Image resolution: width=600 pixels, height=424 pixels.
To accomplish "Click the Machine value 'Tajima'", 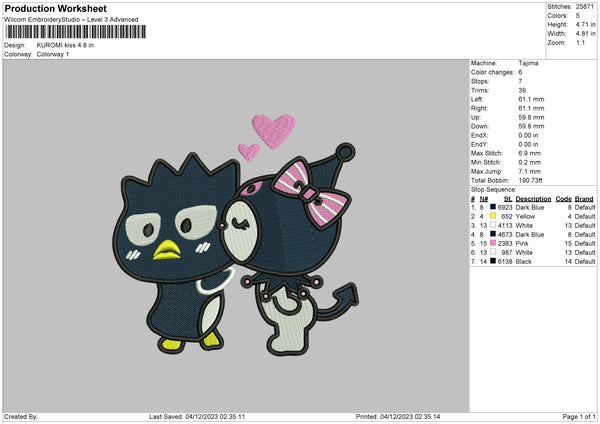I will coord(528,63).
